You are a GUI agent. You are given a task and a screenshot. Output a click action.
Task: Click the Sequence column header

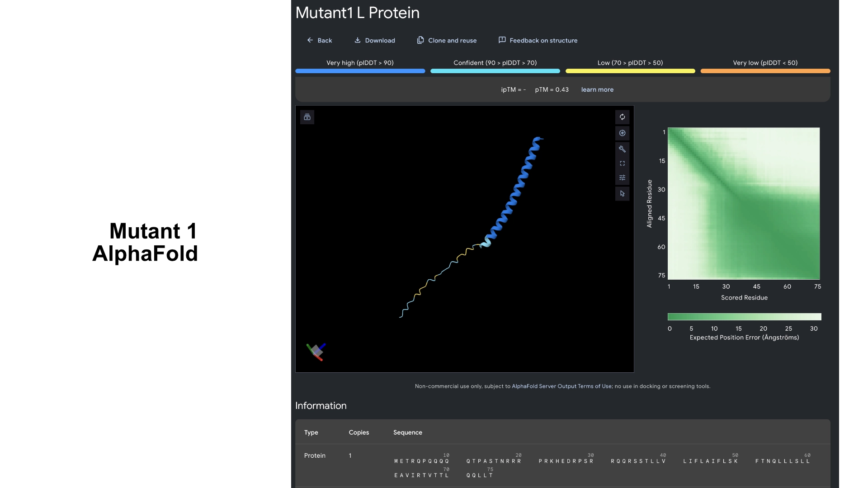pyautogui.click(x=407, y=432)
